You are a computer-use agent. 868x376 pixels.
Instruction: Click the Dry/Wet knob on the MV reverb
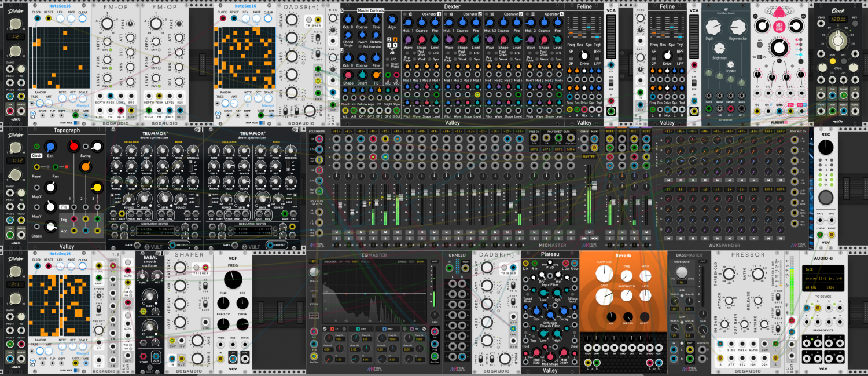point(730,65)
